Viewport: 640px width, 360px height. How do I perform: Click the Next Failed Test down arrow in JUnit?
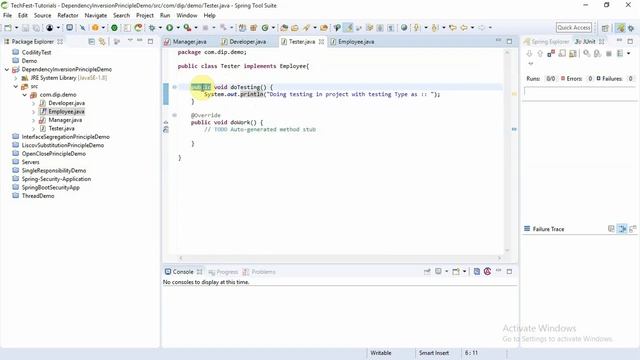coord(529,53)
